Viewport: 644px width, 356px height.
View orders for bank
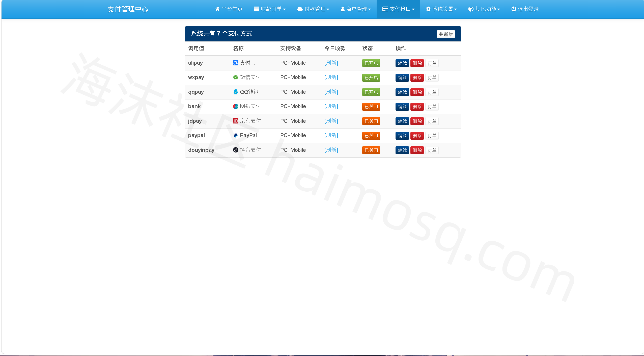(x=432, y=107)
